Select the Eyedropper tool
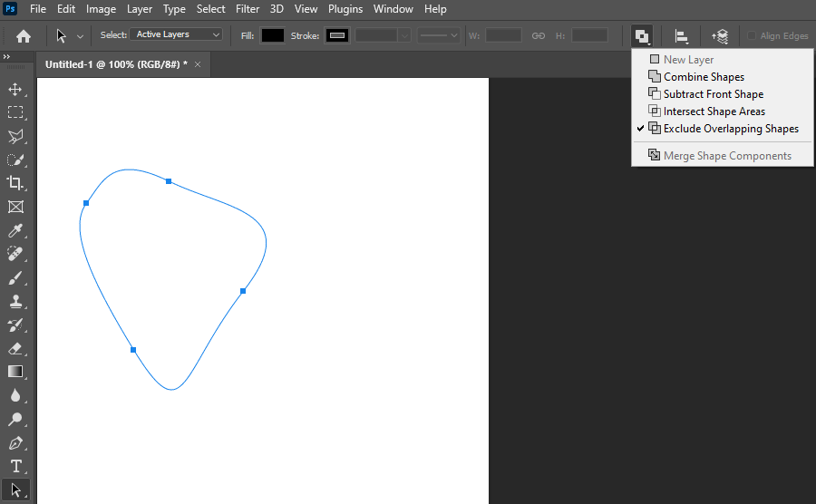The width and height of the screenshot is (816, 504). pyautogui.click(x=15, y=230)
